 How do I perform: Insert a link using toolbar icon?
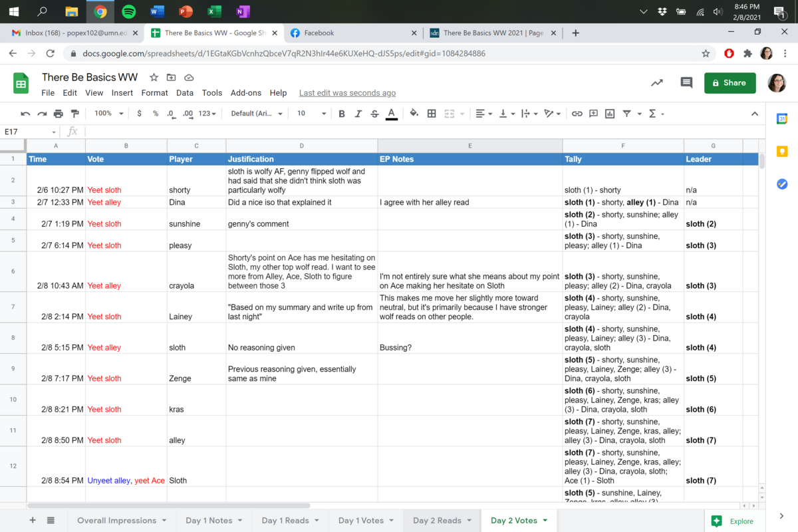point(577,114)
